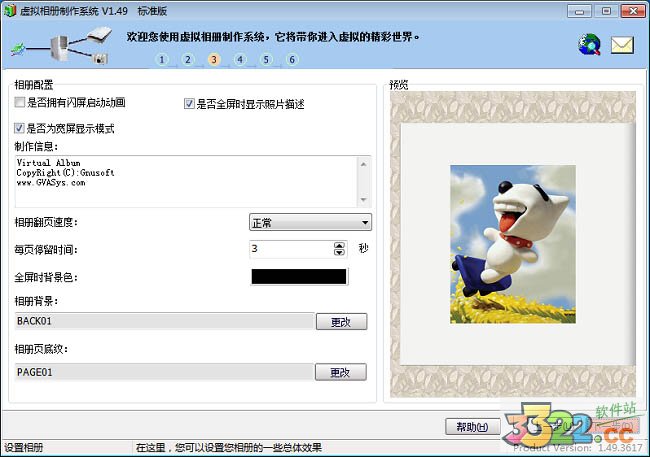Go to wizard step 2
The width and height of the screenshot is (650, 457).
[188, 60]
